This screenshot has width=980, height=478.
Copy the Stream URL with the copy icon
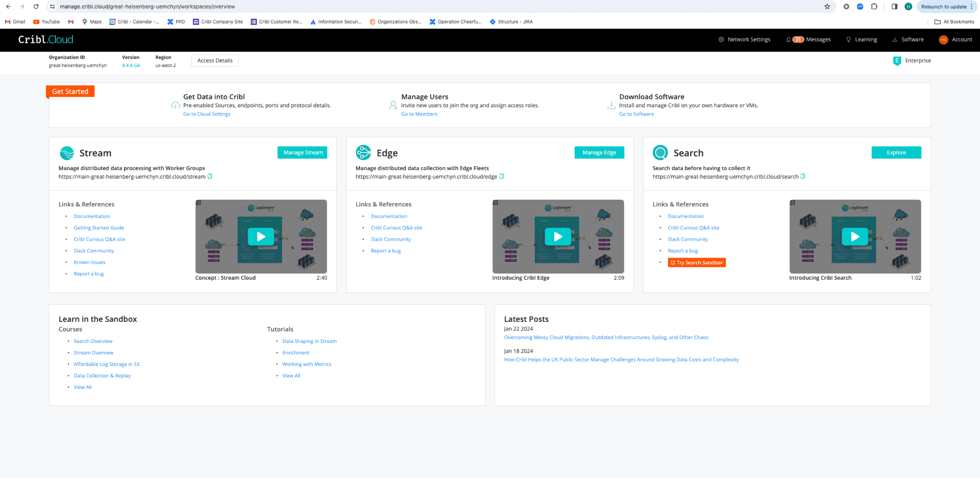point(210,177)
